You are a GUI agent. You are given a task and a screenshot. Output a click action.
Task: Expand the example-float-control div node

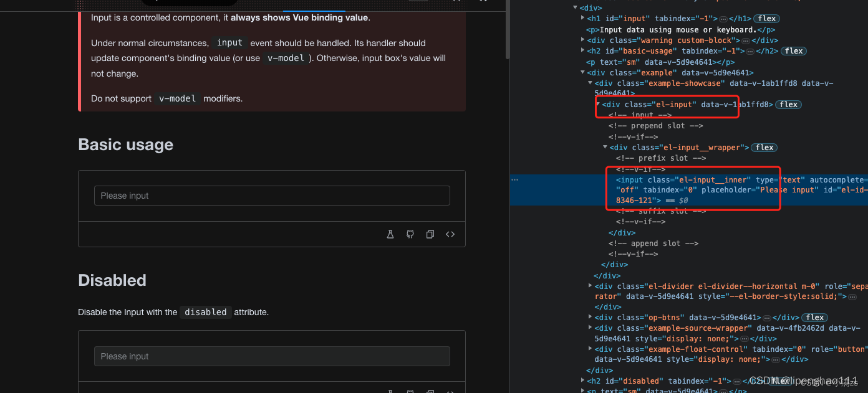(x=590, y=349)
